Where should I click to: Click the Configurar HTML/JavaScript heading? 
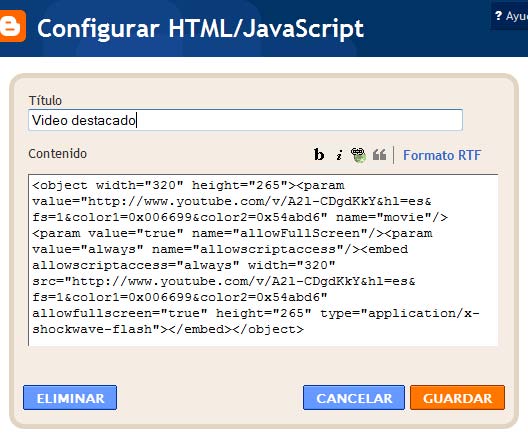(x=200, y=29)
